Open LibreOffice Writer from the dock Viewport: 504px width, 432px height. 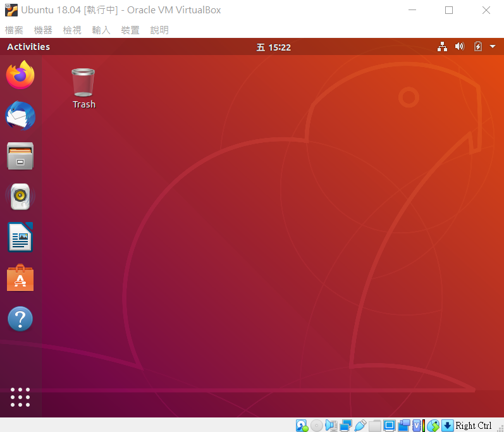(20, 237)
